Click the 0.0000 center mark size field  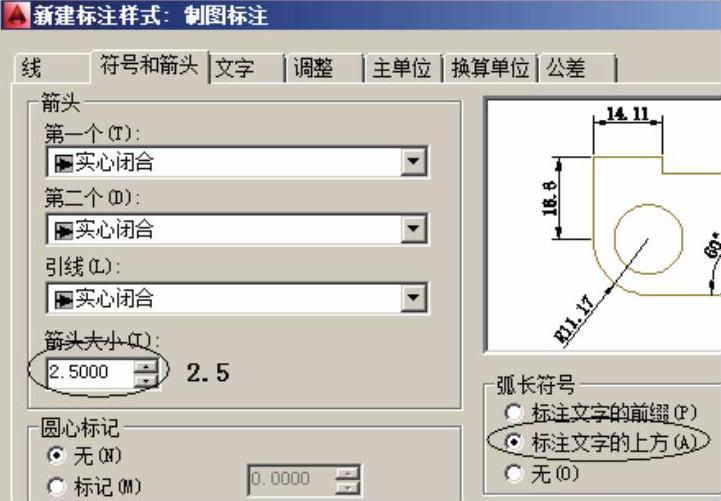(290, 480)
